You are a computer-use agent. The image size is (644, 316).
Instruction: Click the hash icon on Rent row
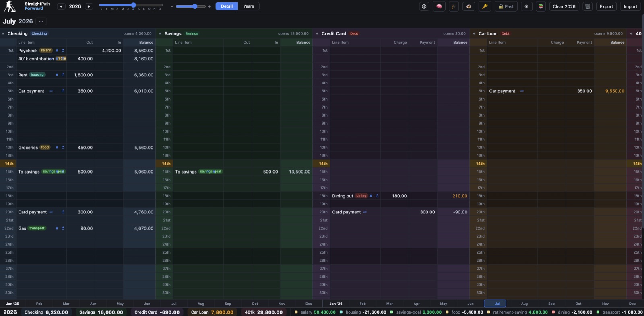coord(57,75)
